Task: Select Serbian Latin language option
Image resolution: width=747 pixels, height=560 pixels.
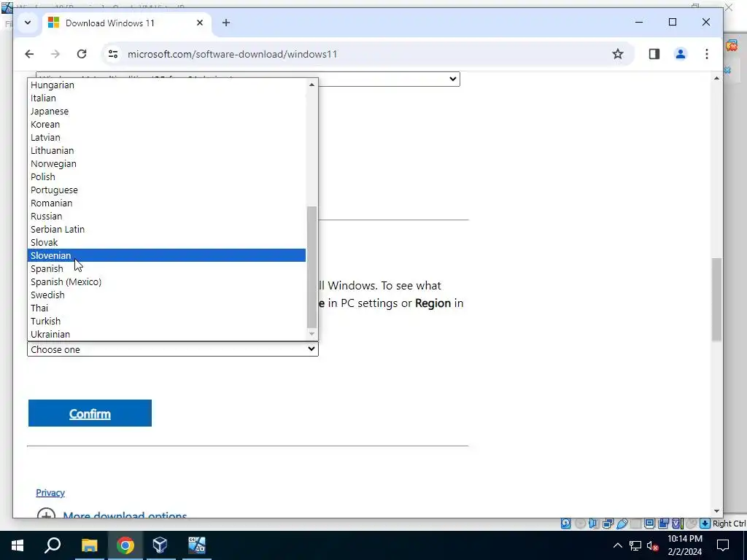Action: pyautogui.click(x=166, y=229)
